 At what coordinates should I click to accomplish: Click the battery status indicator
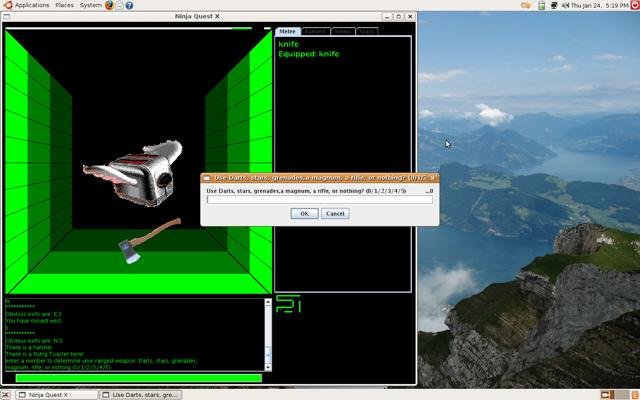point(542,5)
